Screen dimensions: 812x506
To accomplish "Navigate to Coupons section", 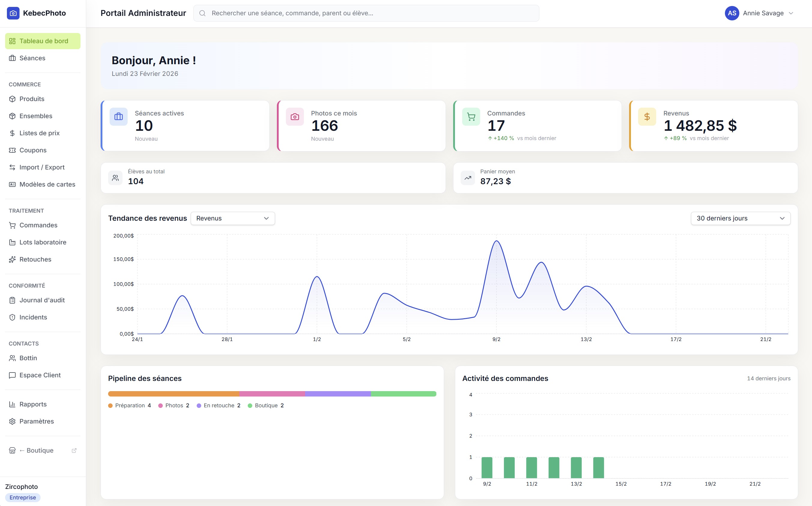I will coord(33,150).
